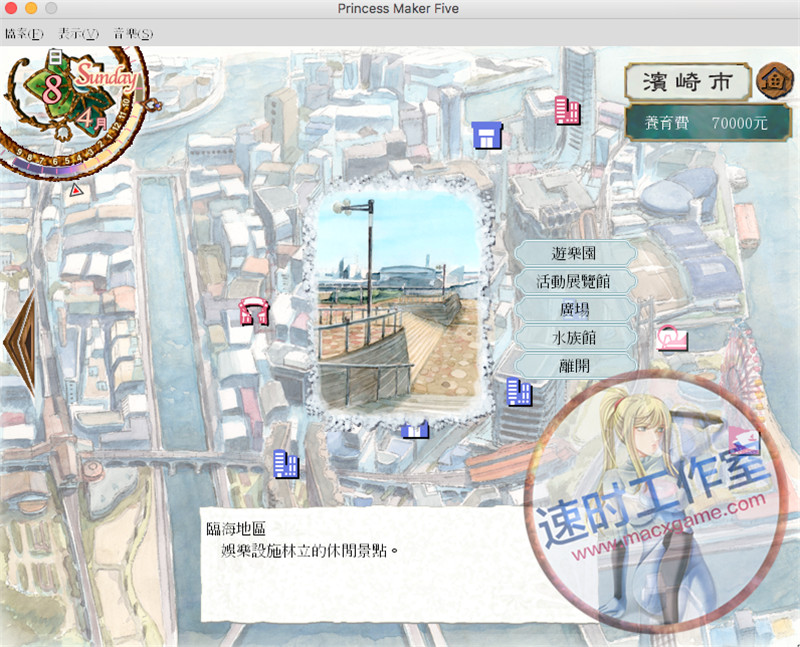Click the small calendar icon above the date 8
The height and width of the screenshot is (647, 800).
(x=55, y=57)
